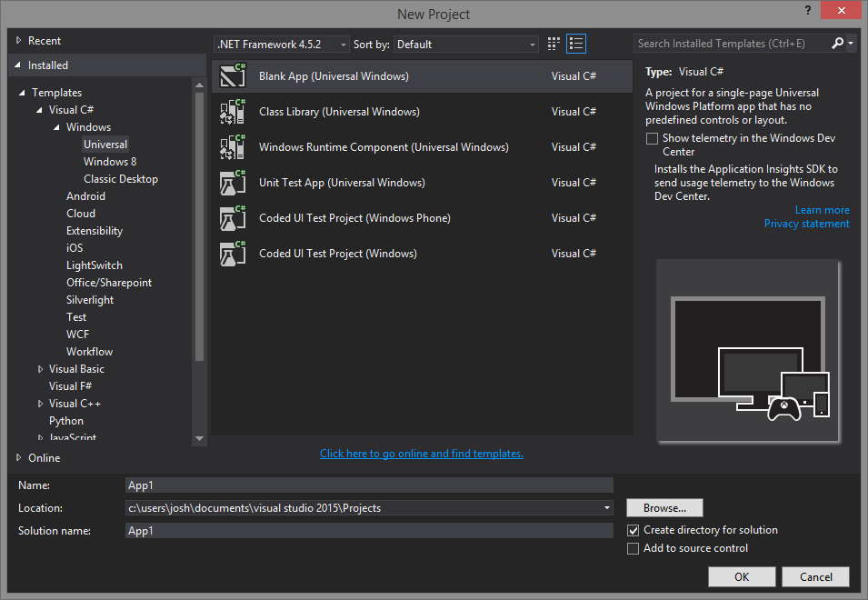Expand the Visual Basic templates node
868x600 pixels.
click(39, 368)
